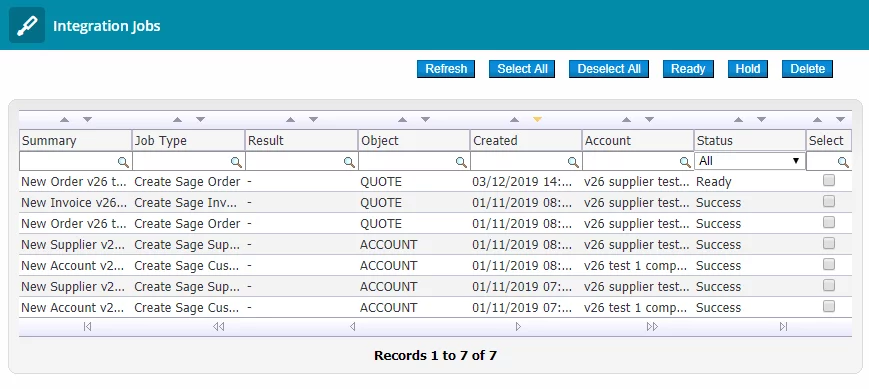Go to previous page of records
Screen dimensions: 869x389
[x=352, y=327]
